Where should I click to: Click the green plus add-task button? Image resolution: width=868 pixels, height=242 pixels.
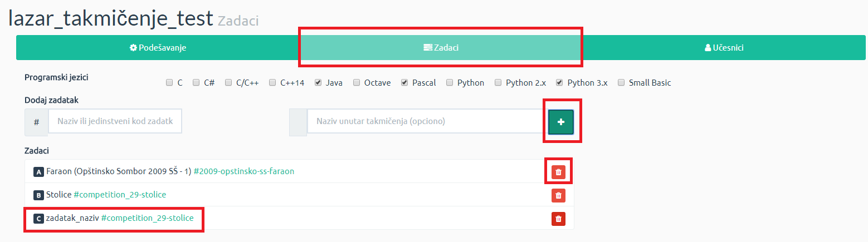tap(560, 122)
